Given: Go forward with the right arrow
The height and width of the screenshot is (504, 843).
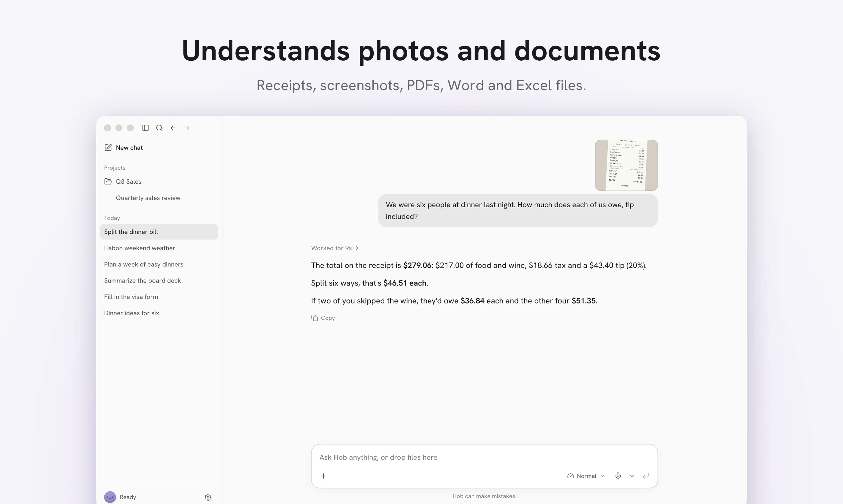Looking at the screenshot, I should (x=187, y=128).
